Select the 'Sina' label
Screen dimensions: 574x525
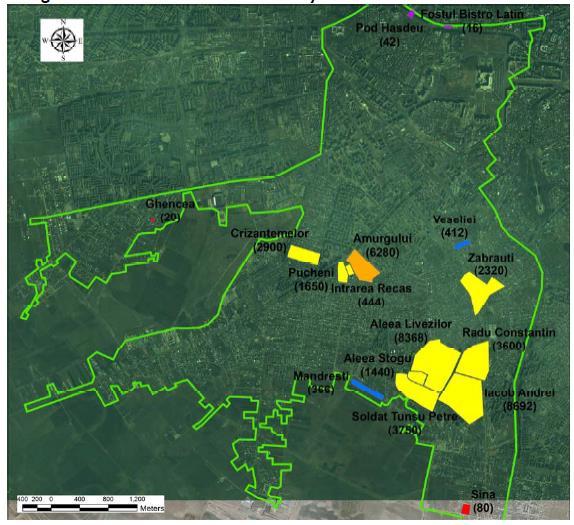tap(483, 494)
